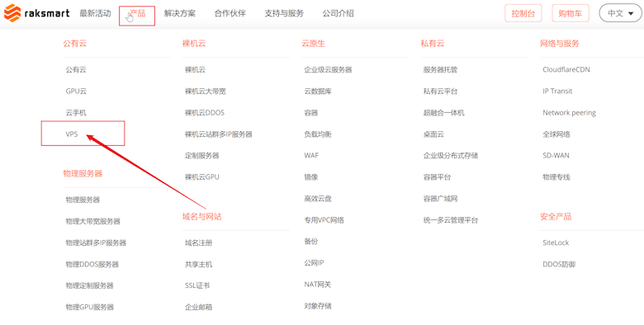Open SiteLock link
644x325 pixels.
coord(556,243)
